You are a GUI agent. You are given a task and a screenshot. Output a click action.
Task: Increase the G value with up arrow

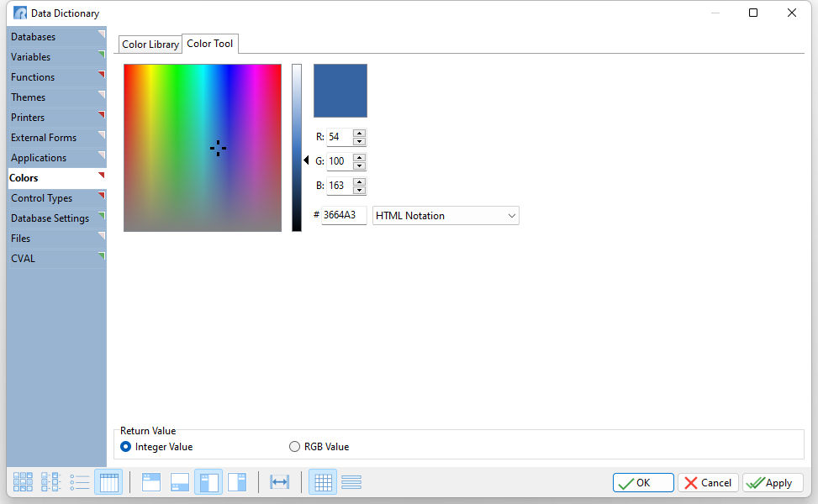360,157
